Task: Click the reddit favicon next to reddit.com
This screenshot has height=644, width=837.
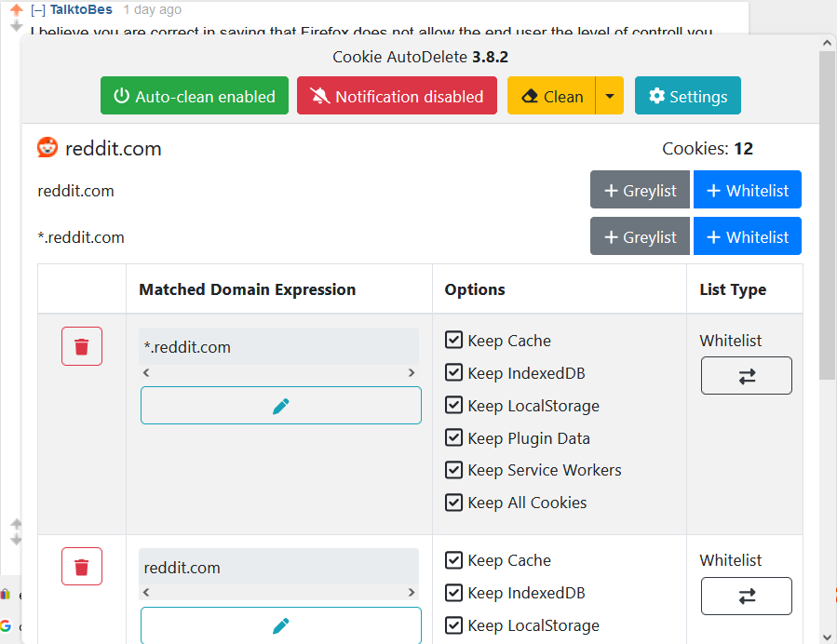Action: 47,147
